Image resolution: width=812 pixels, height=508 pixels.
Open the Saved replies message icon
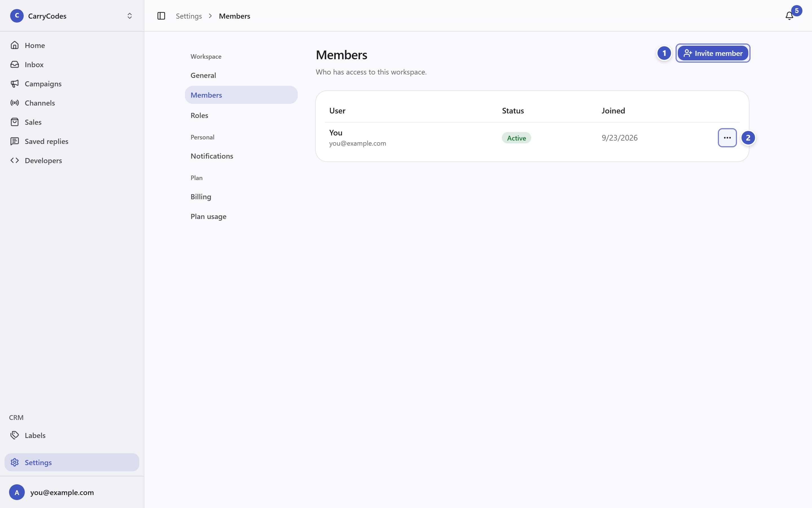[14, 141]
